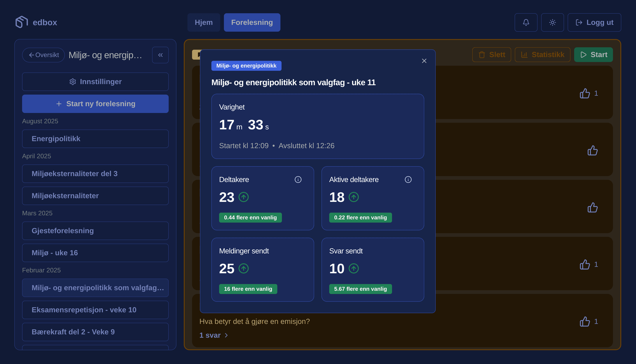Go back via Oversikt button
The width and height of the screenshot is (636, 364).
pos(43,55)
